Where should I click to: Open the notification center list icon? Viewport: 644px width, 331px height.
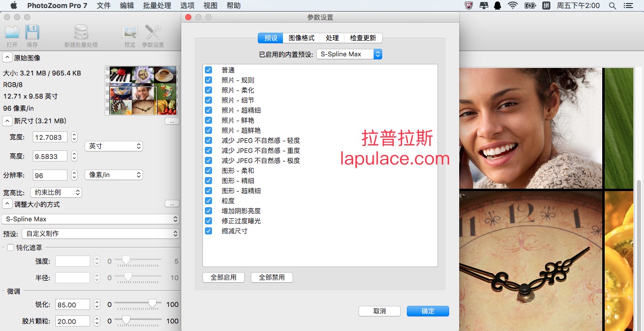[628, 6]
